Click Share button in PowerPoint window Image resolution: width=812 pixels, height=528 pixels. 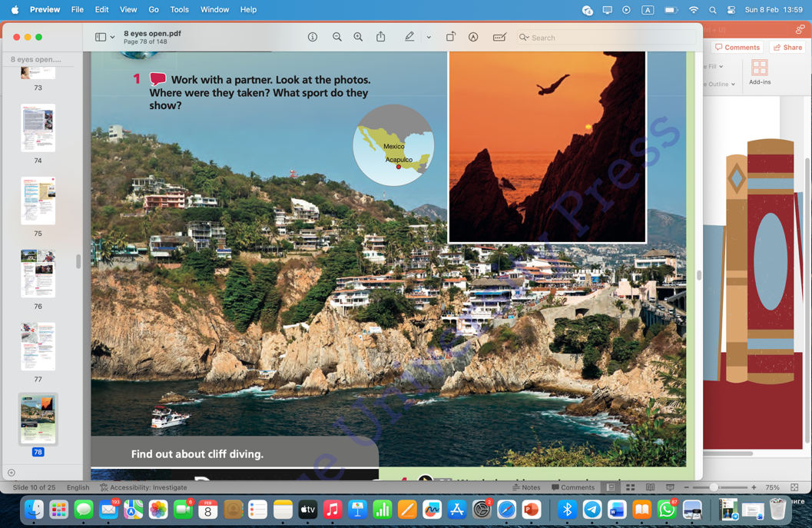[x=787, y=47]
